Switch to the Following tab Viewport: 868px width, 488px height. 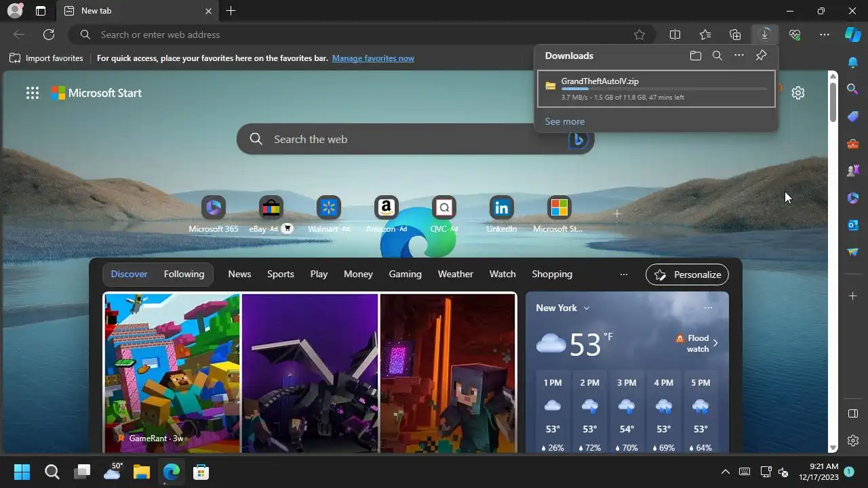tap(184, 274)
